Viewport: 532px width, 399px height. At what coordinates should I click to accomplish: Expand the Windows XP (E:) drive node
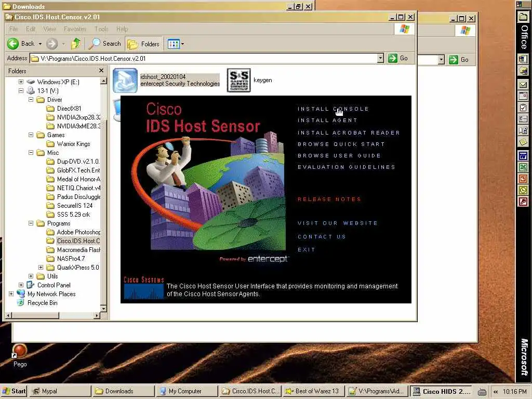21,82
